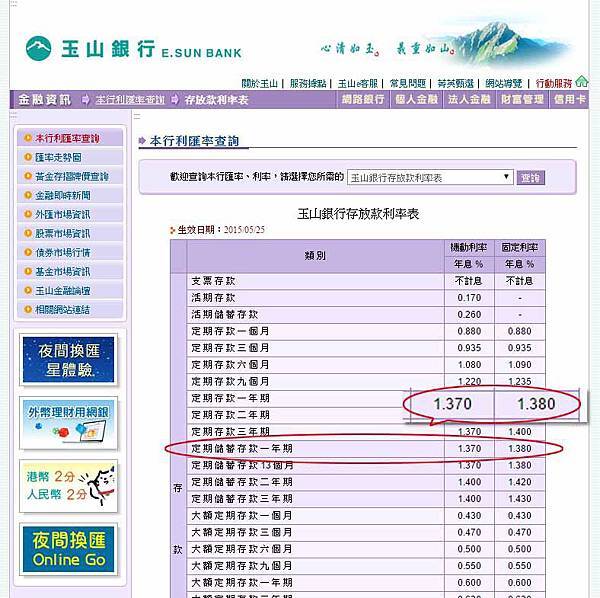
Task: Click 菁英甄選 link
Action: [x=455, y=83]
